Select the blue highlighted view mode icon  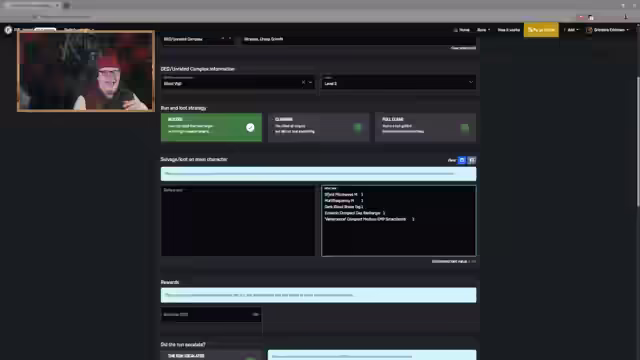(x=462, y=160)
